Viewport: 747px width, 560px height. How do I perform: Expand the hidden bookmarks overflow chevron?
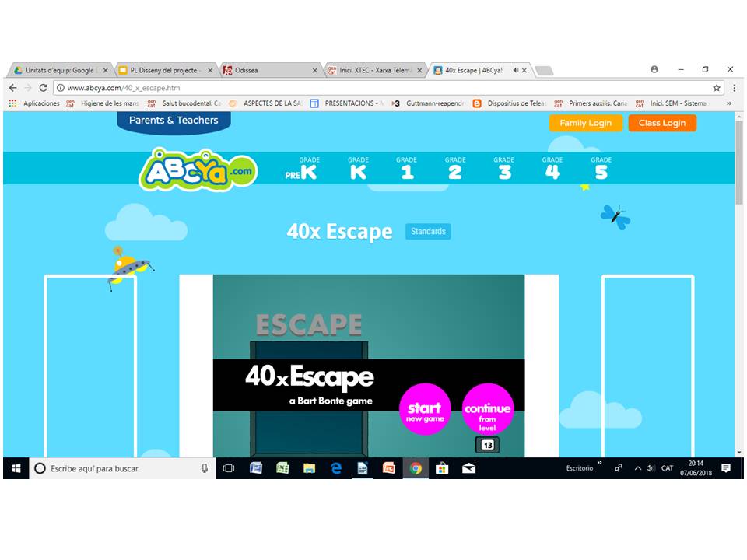[x=729, y=103]
